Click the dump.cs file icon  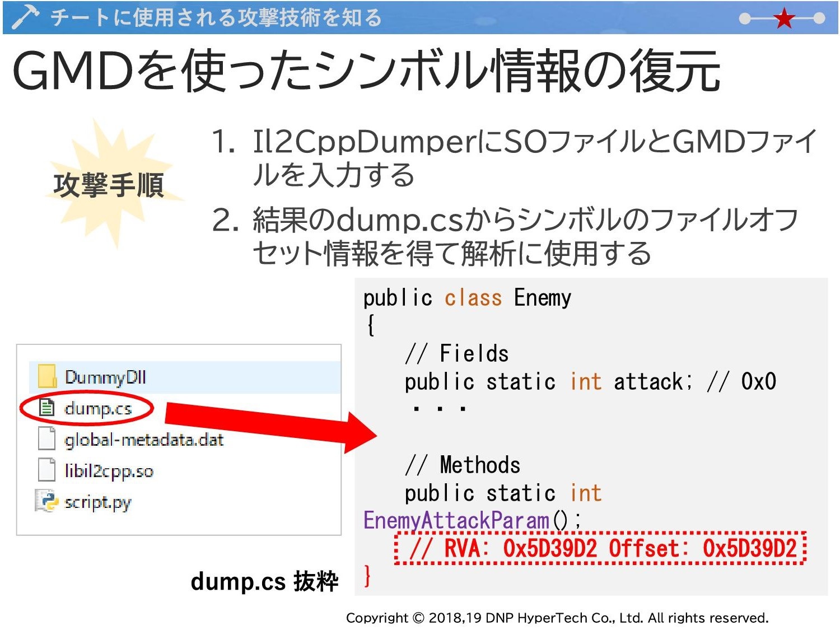tap(47, 408)
